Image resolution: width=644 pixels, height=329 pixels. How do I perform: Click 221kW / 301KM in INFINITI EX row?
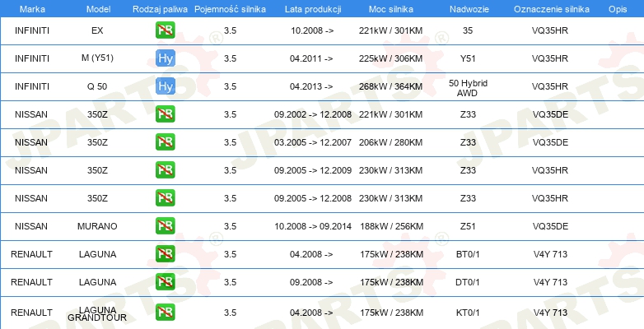(x=390, y=30)
